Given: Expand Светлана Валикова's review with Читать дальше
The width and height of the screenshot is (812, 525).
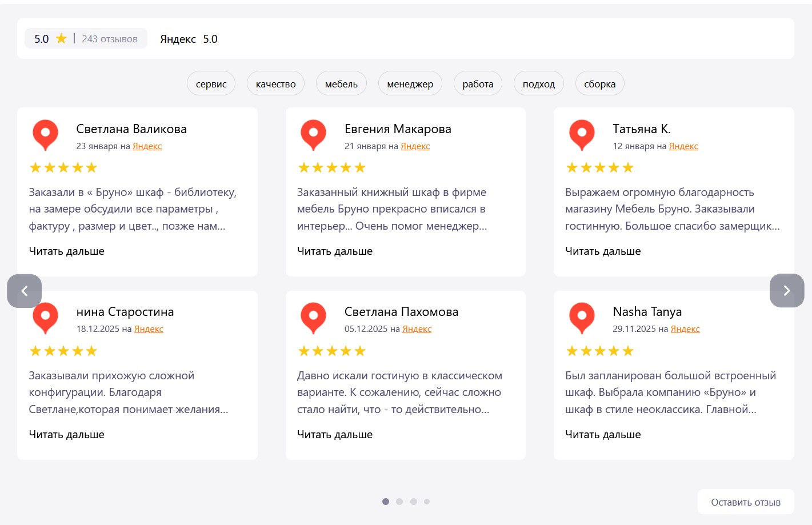Looking at the screenshot, I should point(67,251).
